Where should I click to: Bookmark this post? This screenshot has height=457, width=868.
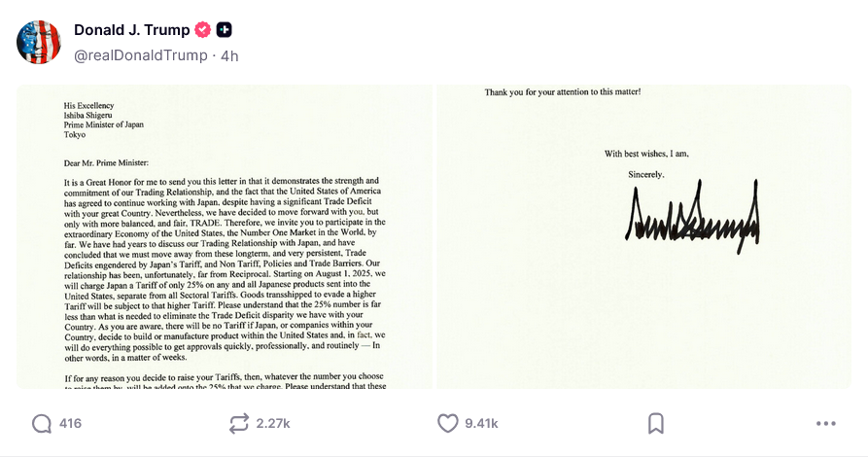[x=656, y=424]
